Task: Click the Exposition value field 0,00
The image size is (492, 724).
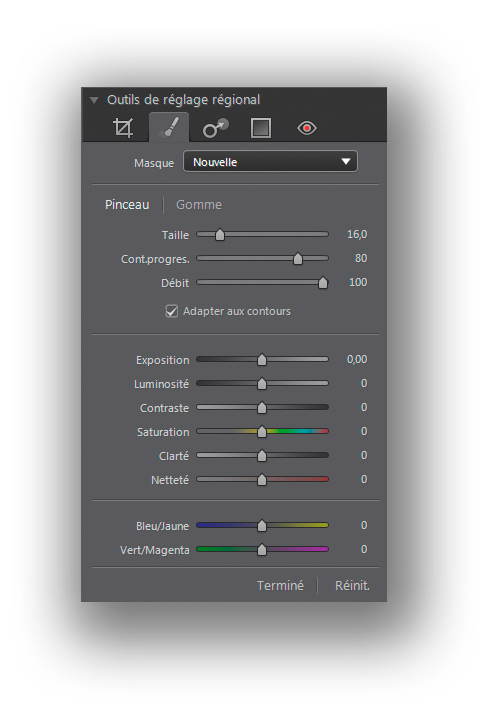Action: (x=357, y=359)
